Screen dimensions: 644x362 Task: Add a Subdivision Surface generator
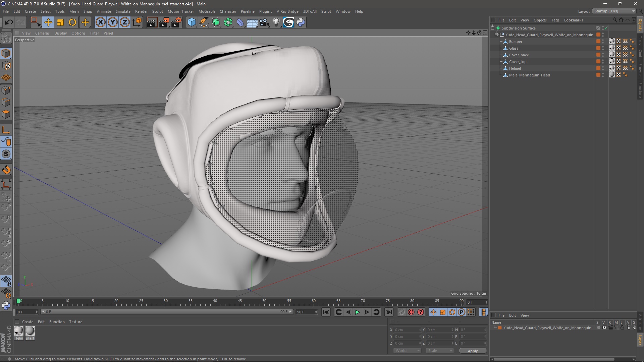(x=216, y=22)
